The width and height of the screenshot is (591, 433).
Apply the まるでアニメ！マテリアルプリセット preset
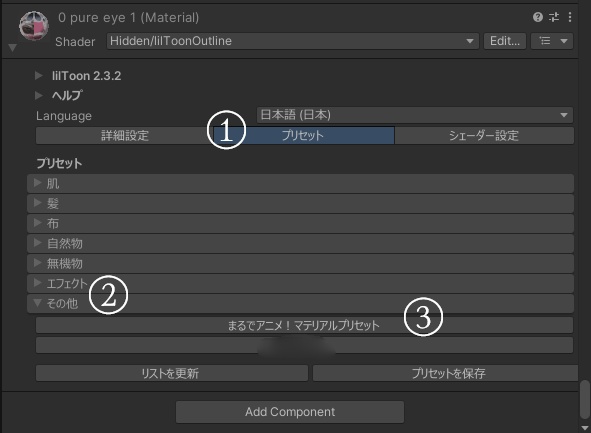(304, 325)
